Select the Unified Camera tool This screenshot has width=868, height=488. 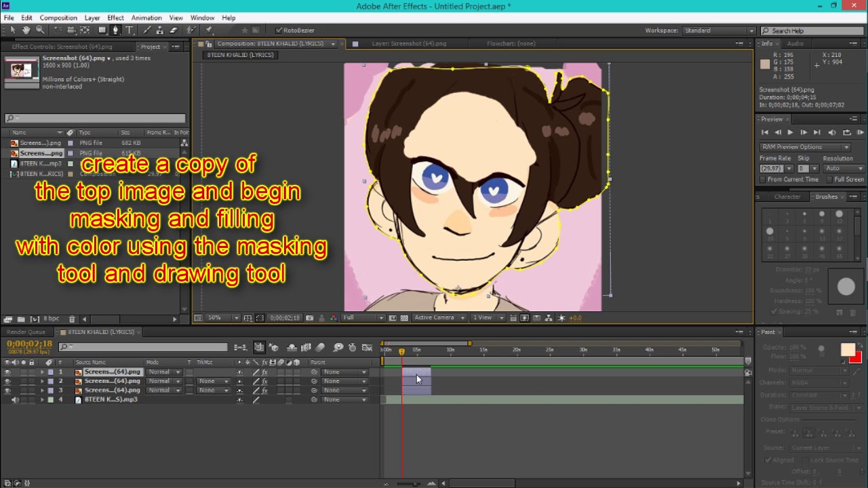71,30
